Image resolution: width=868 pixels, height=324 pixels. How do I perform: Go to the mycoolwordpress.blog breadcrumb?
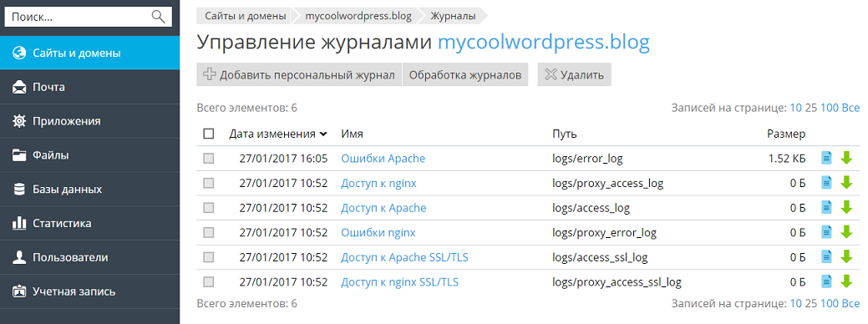point(358,16)
